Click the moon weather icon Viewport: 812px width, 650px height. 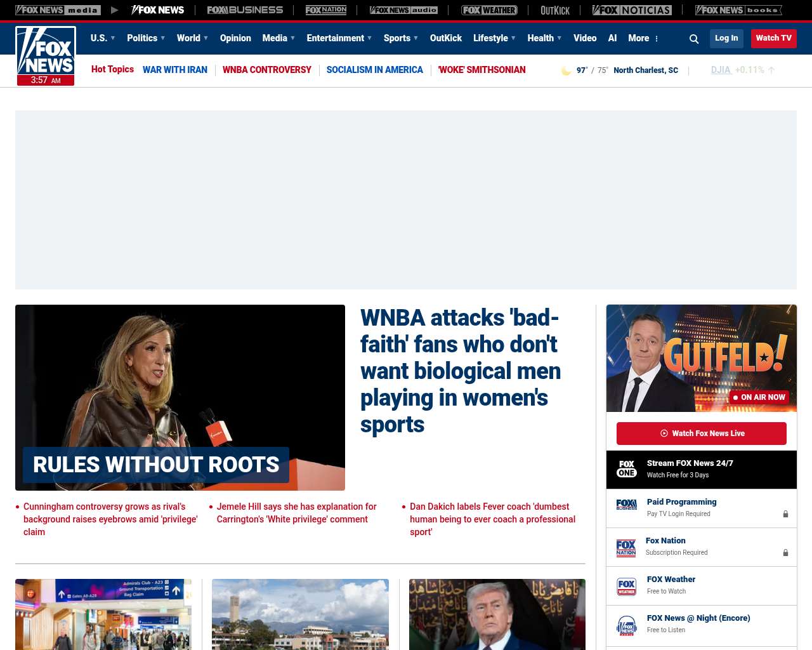(x=566, y=70)
